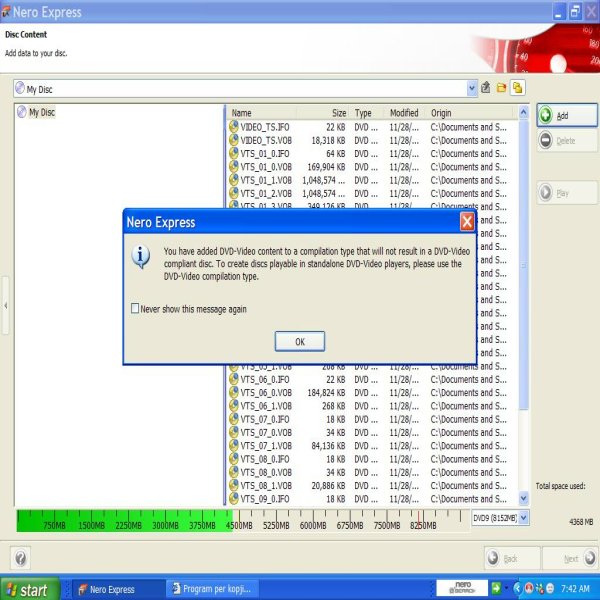The width and height of the screenshot is (600, 600).
Task: Select the VTS_08_0.IFO file
Action: (265, 459)
